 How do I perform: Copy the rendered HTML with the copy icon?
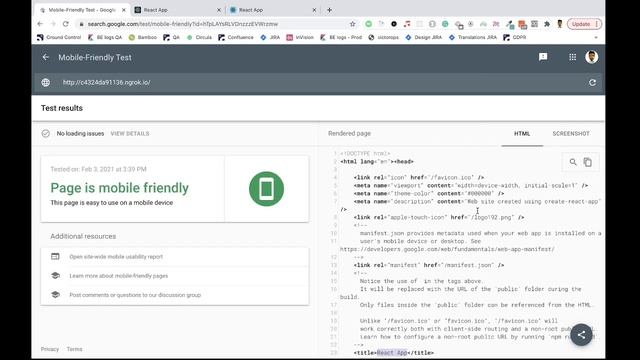(x=587, y=162)
